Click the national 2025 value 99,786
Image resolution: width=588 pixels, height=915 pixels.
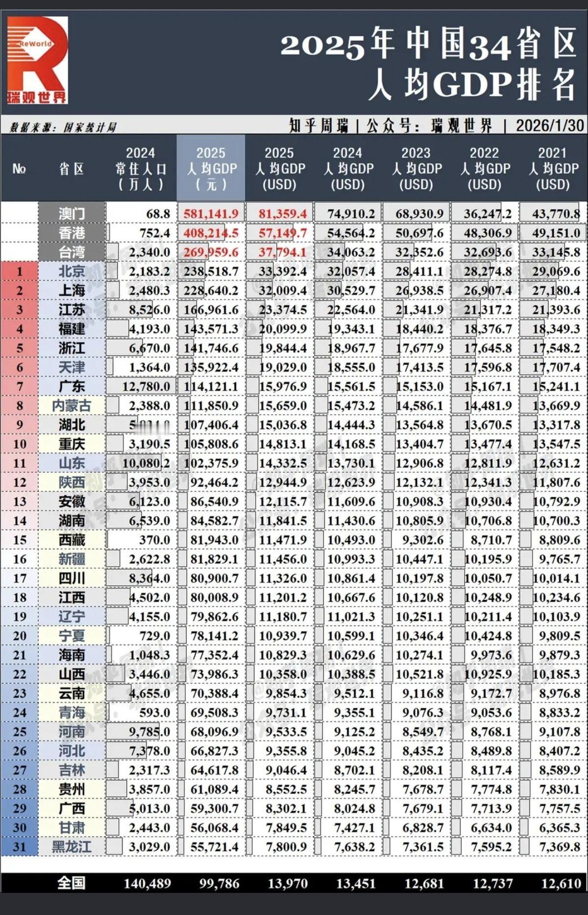(x=220, y=884)
